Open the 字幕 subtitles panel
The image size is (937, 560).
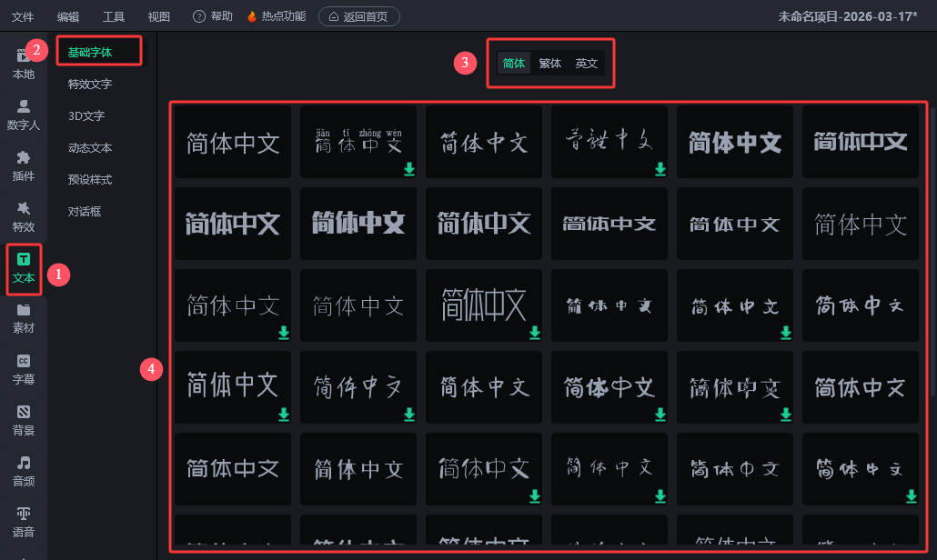pyautogui.click(x=24, y=368)
